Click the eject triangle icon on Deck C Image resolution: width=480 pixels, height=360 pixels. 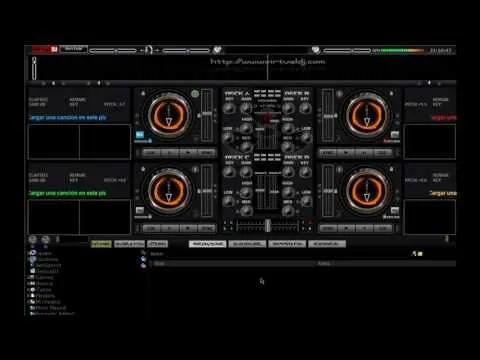pyautogui.click(x=143, y=169)
